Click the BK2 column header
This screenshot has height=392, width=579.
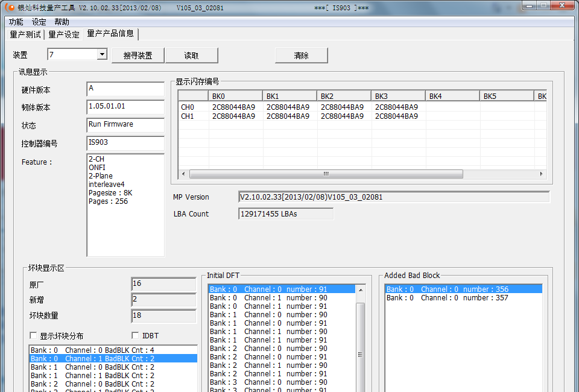(344, 96)
